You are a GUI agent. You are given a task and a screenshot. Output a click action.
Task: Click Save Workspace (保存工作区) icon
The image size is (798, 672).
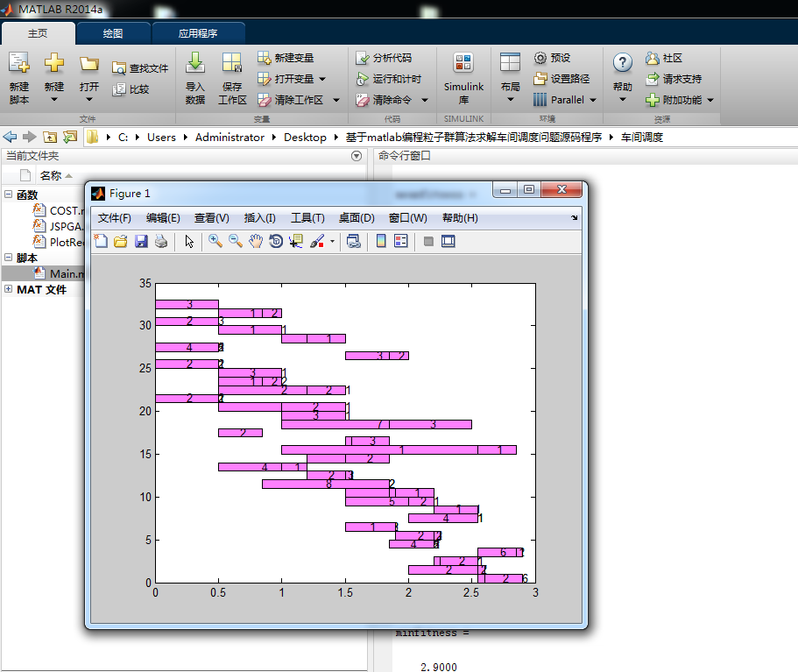coord(232,62)
